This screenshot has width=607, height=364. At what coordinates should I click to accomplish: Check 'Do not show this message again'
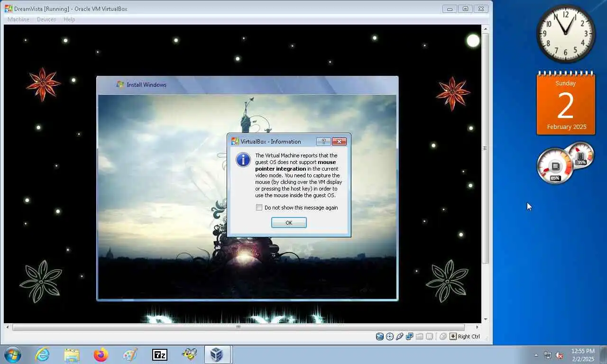click(259, 208)
